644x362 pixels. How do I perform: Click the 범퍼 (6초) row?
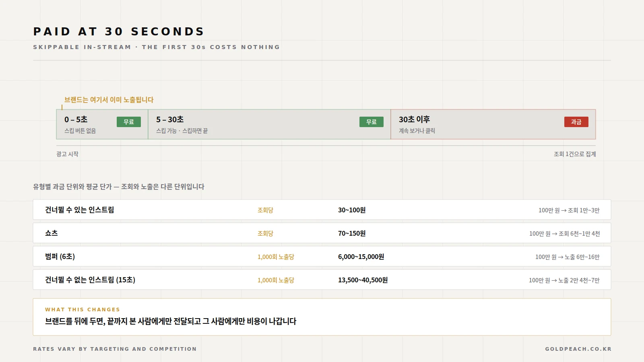click(322, 256)
